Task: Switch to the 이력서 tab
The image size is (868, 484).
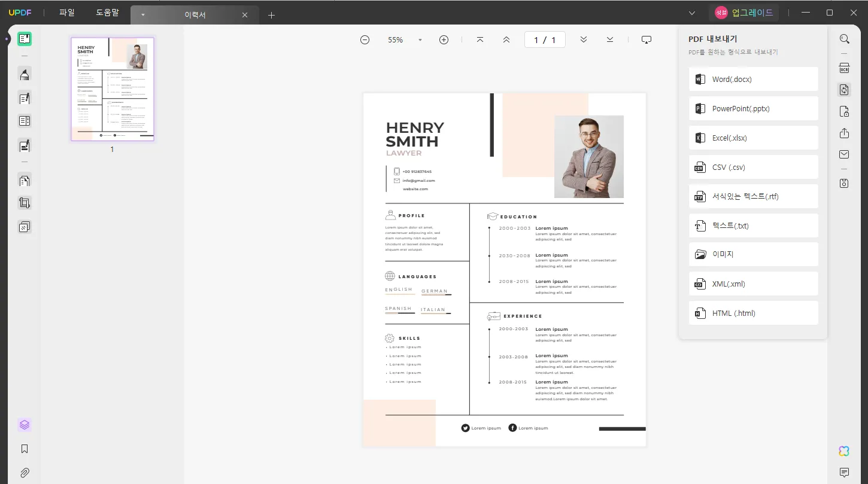Action: [195, 15]
